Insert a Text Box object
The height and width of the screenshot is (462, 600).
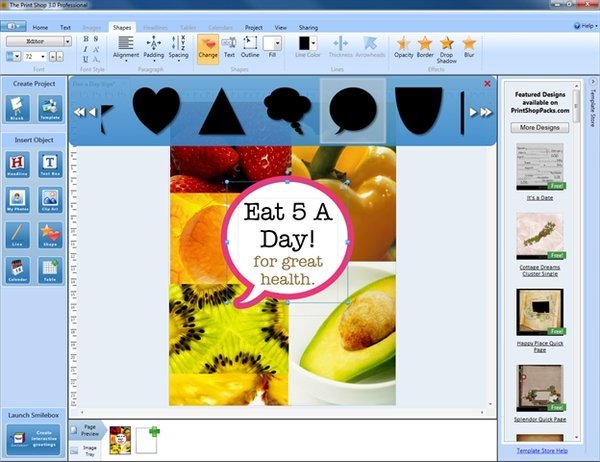(50, 164)
